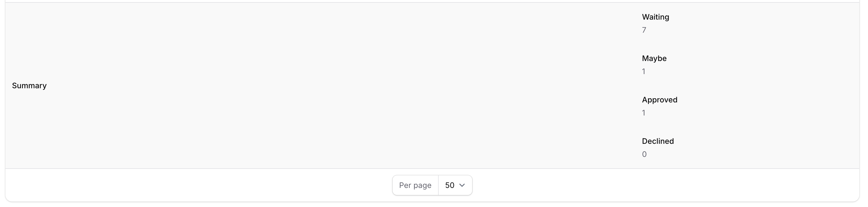Click the Declined count of 0
This screenshot has width=868, height=207.
[x=644, y=154]
